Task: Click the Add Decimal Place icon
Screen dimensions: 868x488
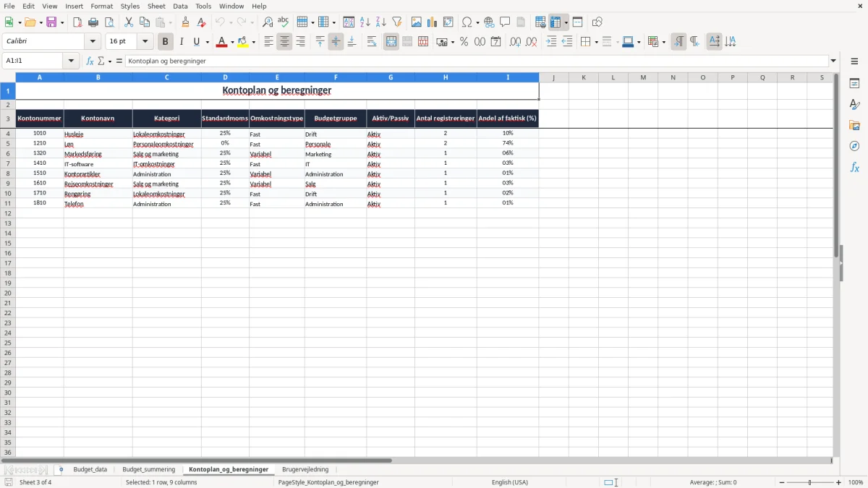Action: (515, 42)
